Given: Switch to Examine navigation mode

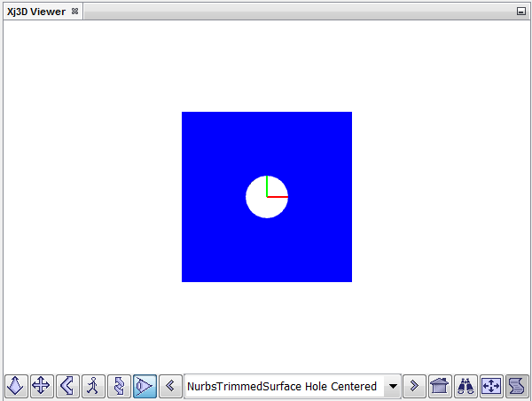Looking at the screenshot, I should pyautogui.click(x=118, y=386).
